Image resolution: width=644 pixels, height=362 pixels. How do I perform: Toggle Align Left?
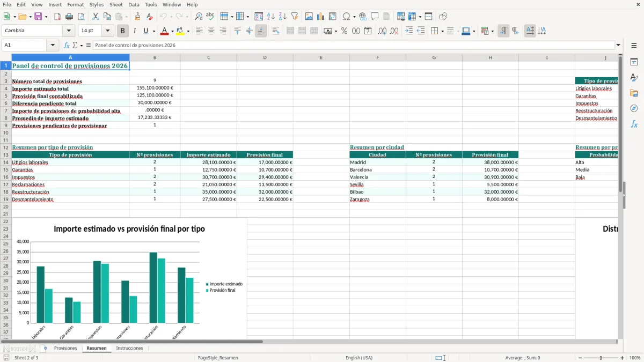point(199,31)
